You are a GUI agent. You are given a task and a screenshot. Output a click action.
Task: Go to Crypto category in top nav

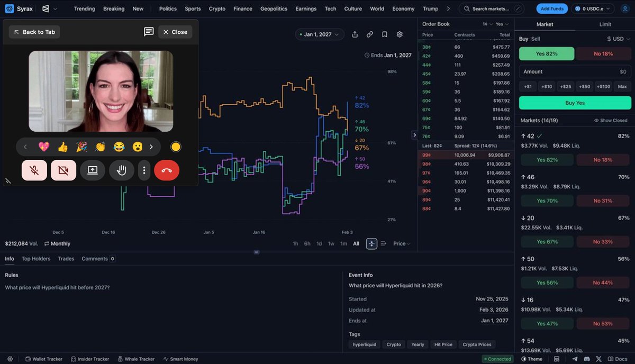click(217, 8)
